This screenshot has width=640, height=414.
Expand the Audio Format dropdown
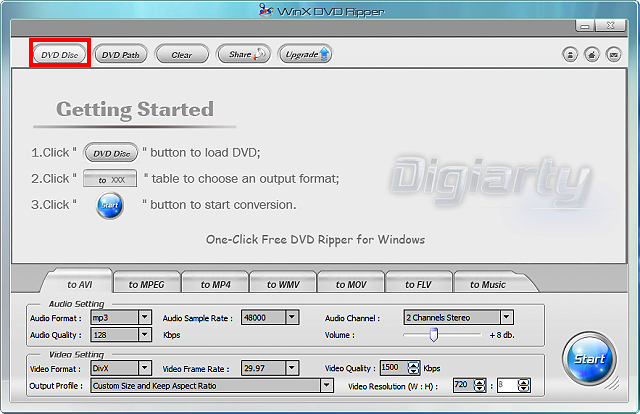click(144, 317)
